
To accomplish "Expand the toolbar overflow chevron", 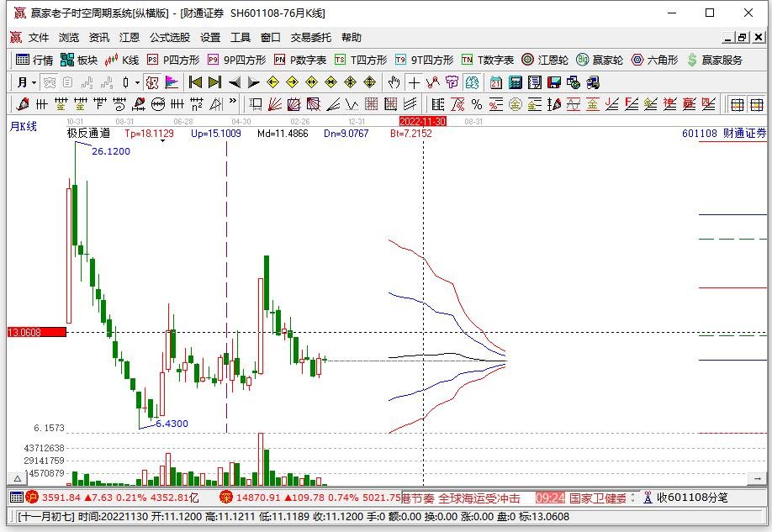I will point(233,102).
